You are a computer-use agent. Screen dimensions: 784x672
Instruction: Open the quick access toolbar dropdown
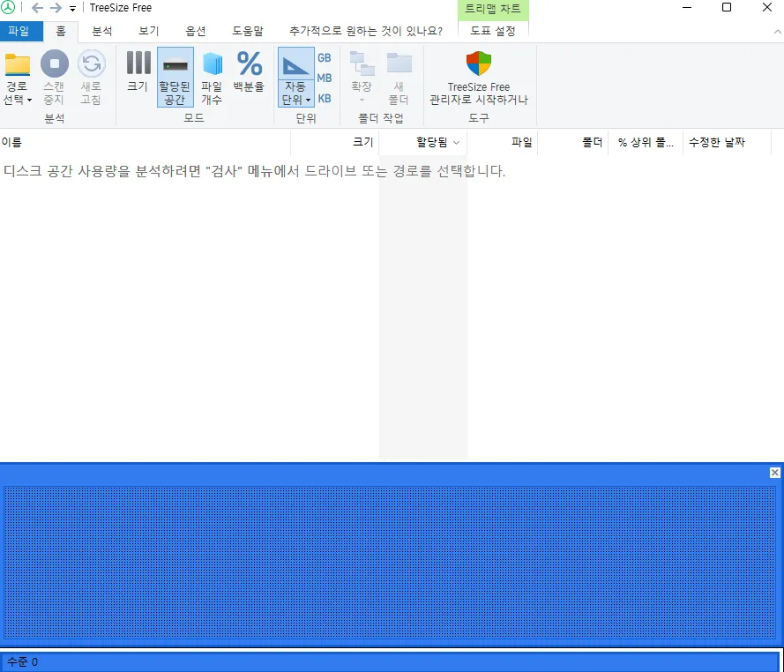(x=72, y=9)
